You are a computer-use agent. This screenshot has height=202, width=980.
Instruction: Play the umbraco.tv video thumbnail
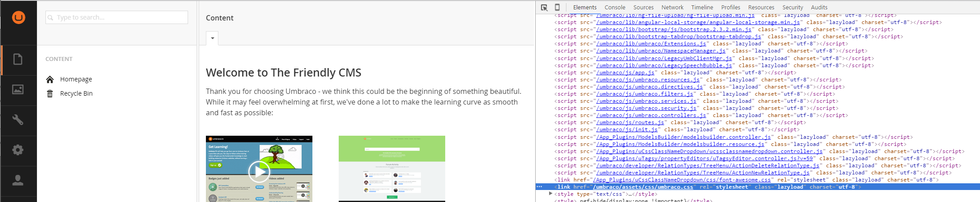pos(259,171)
